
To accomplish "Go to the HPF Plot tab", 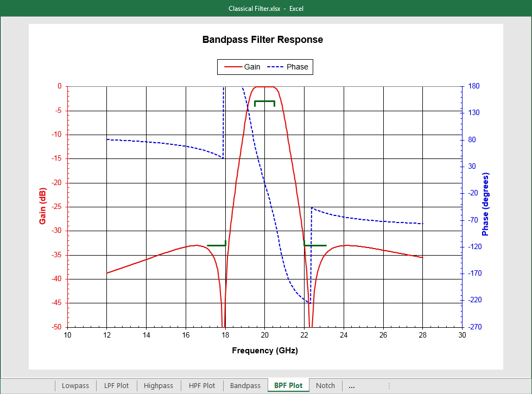I will click(x=201, y=386).
